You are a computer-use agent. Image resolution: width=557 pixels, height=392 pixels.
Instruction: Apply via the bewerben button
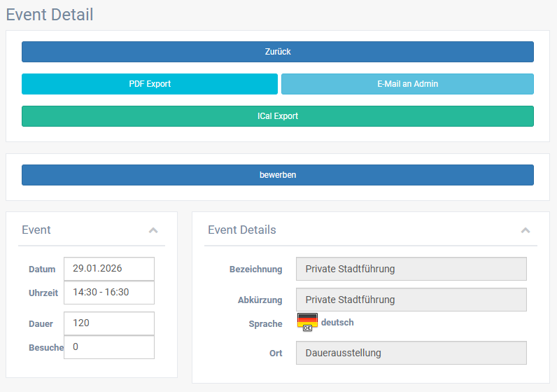[277, 175]
